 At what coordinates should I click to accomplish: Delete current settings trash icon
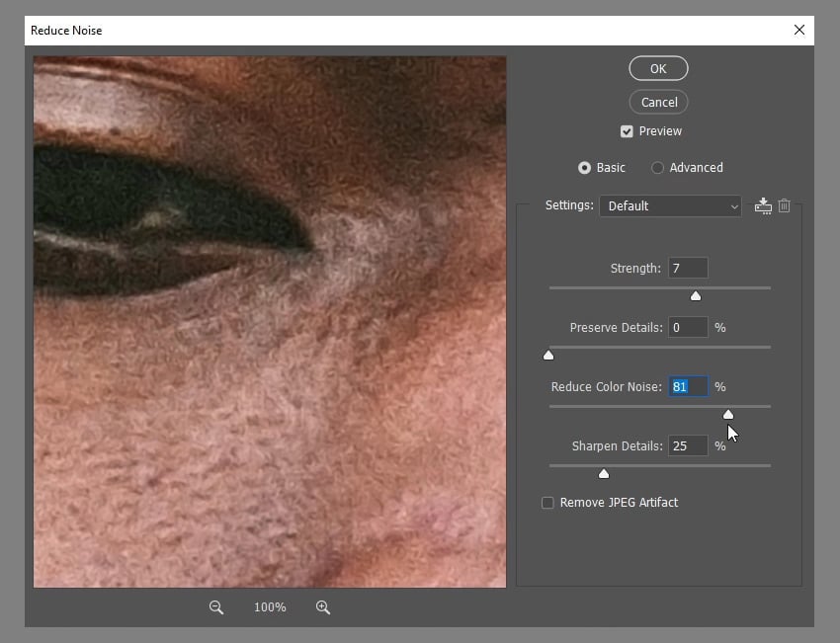pyautogui.click(x=784, y=205)
